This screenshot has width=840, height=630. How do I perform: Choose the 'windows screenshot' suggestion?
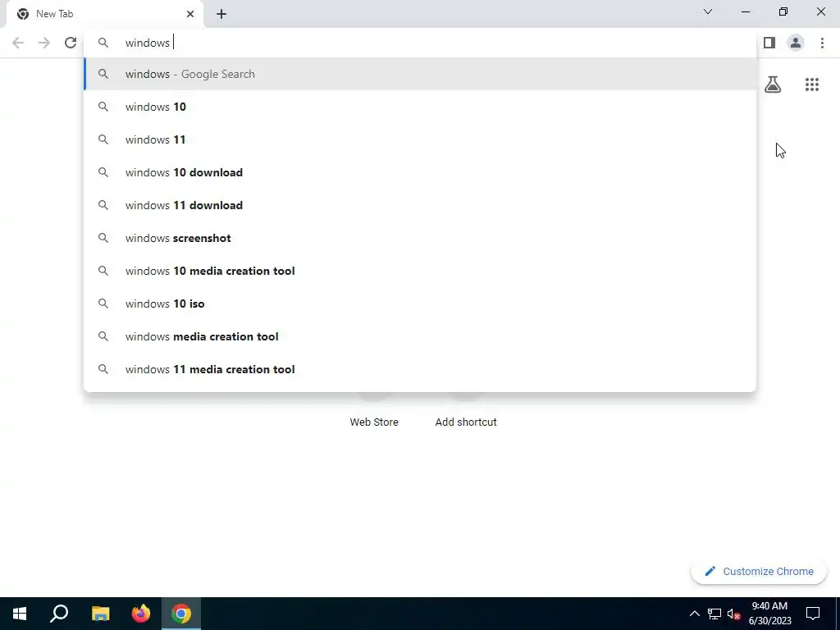click(x=420, y=238)
